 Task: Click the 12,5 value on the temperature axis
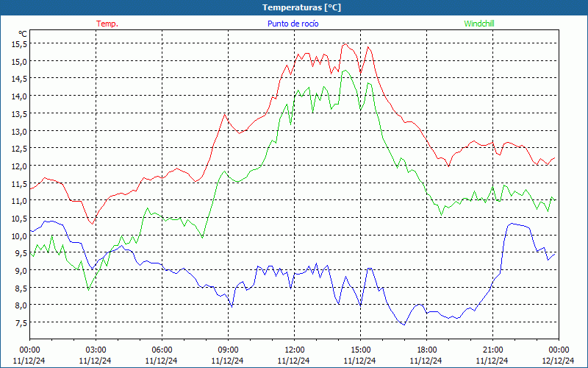19,149
